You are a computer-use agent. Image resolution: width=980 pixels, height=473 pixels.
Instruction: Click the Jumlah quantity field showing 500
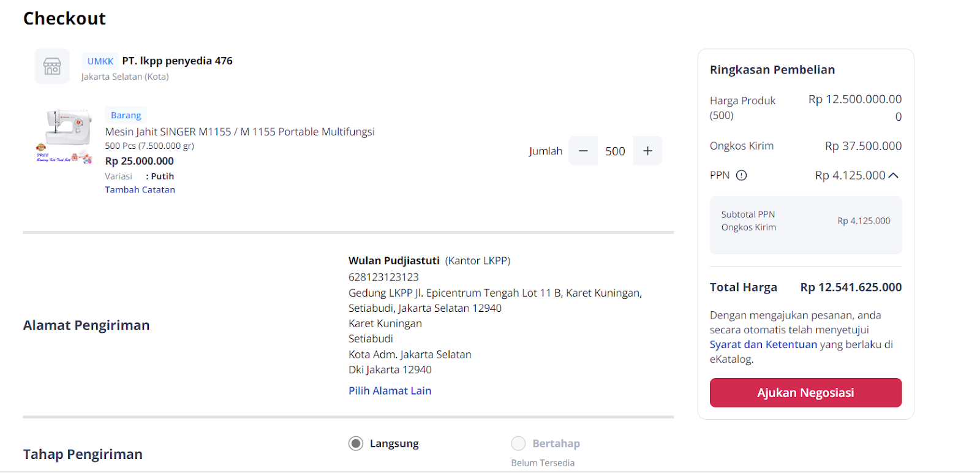tap(615, 150)
